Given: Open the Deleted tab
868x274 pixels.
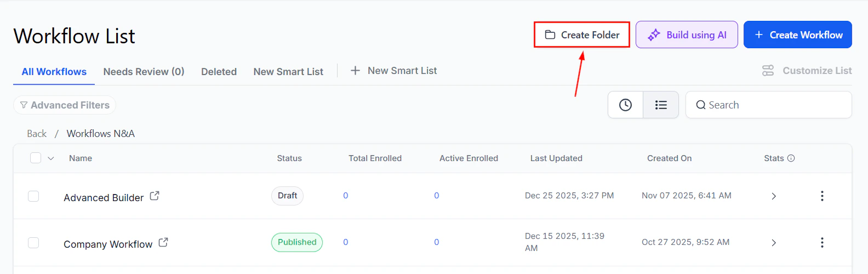Looking at the screenshot, I should (x=219, y=72).
